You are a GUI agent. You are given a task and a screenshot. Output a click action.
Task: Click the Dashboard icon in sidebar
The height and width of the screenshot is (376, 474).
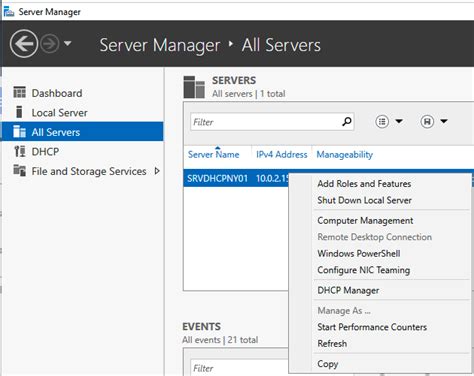coord(19,92)
